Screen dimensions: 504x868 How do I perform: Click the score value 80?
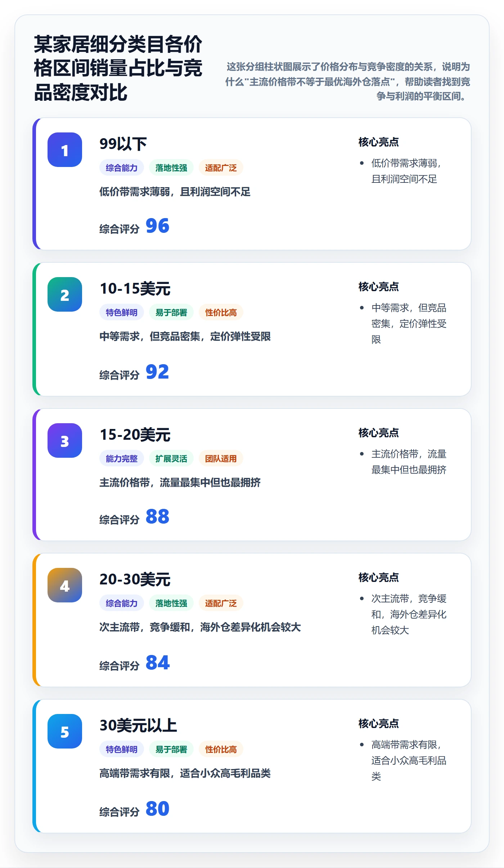[157, 809]
